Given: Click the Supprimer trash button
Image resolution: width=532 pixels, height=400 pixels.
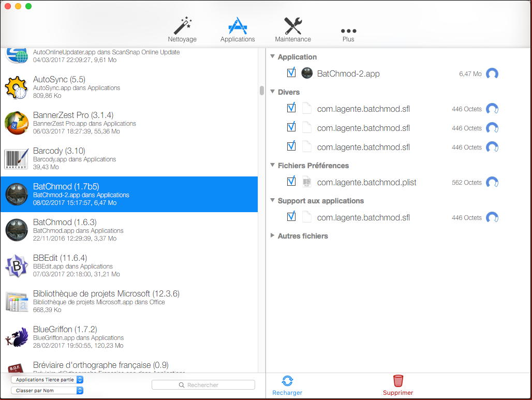Looking at the screenshot, I should tap(398, 386).
